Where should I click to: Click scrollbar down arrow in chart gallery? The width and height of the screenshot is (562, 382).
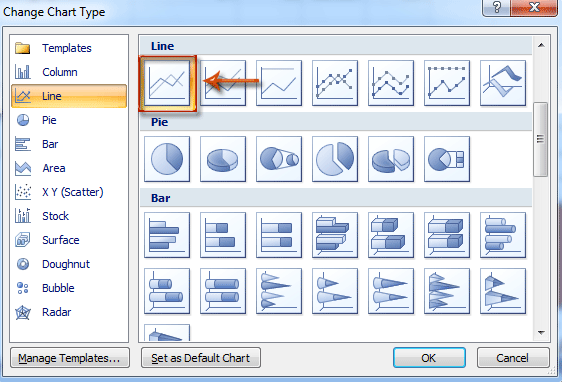click(541, 333)
